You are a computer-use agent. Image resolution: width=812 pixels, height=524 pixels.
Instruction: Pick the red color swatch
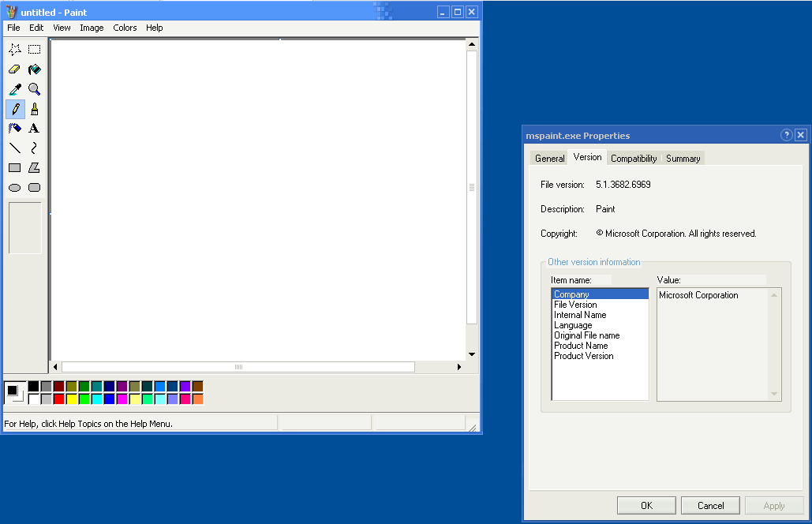[59, 399]
